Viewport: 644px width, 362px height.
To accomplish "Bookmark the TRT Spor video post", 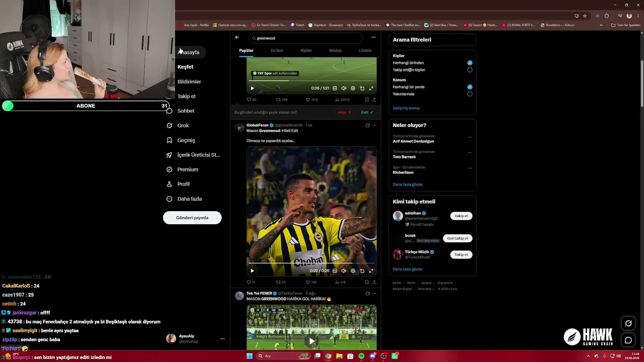I will (x=367, y=100).
